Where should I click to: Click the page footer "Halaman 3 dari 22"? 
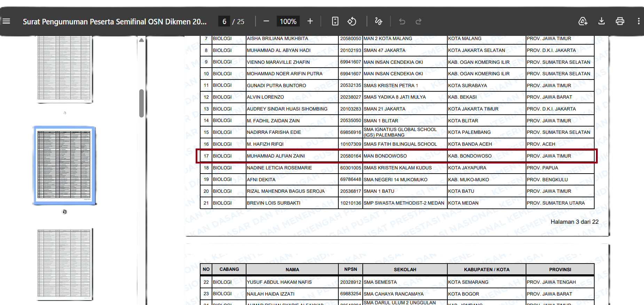coord(574,222)
